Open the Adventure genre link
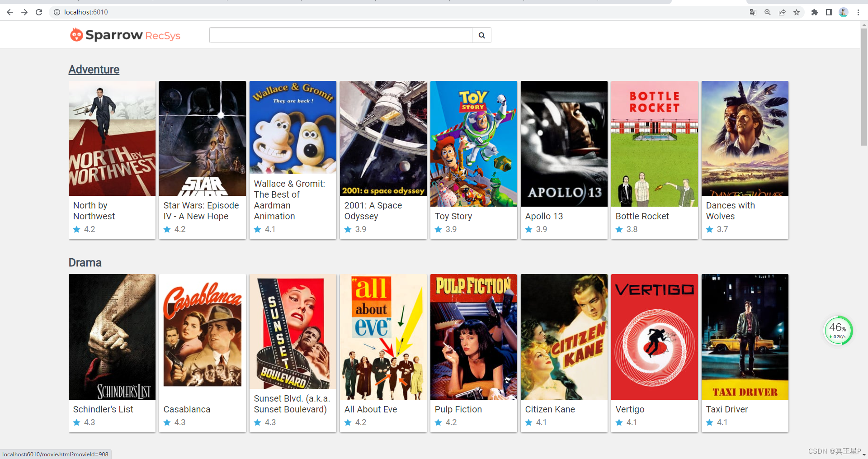868x459 pixels. click(94, 70)
